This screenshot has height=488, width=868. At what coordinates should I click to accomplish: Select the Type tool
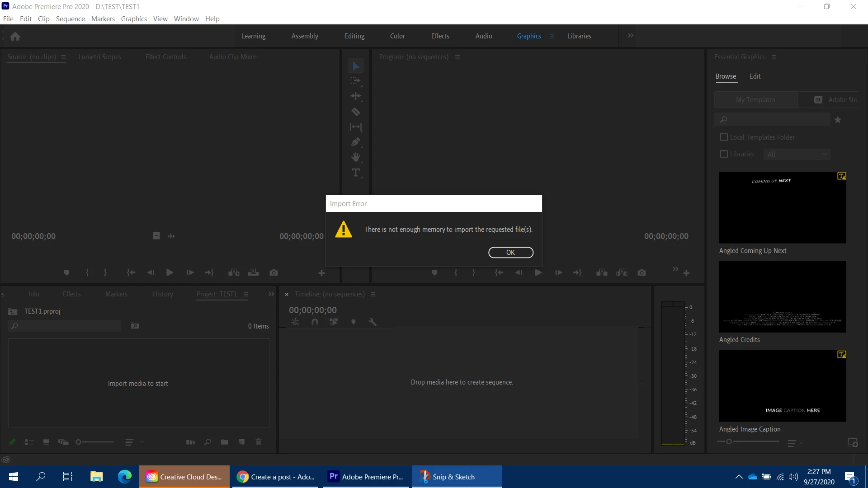356,173
